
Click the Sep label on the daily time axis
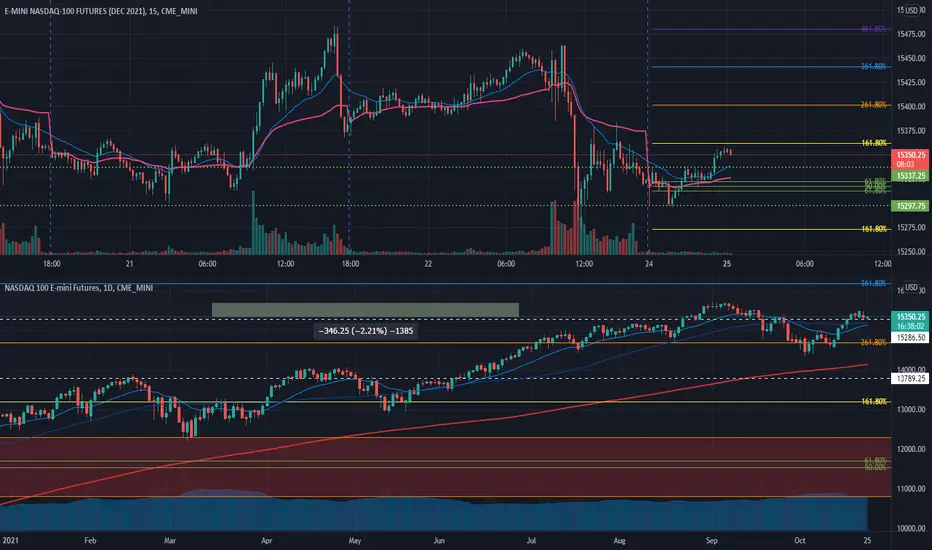[711, 540]
